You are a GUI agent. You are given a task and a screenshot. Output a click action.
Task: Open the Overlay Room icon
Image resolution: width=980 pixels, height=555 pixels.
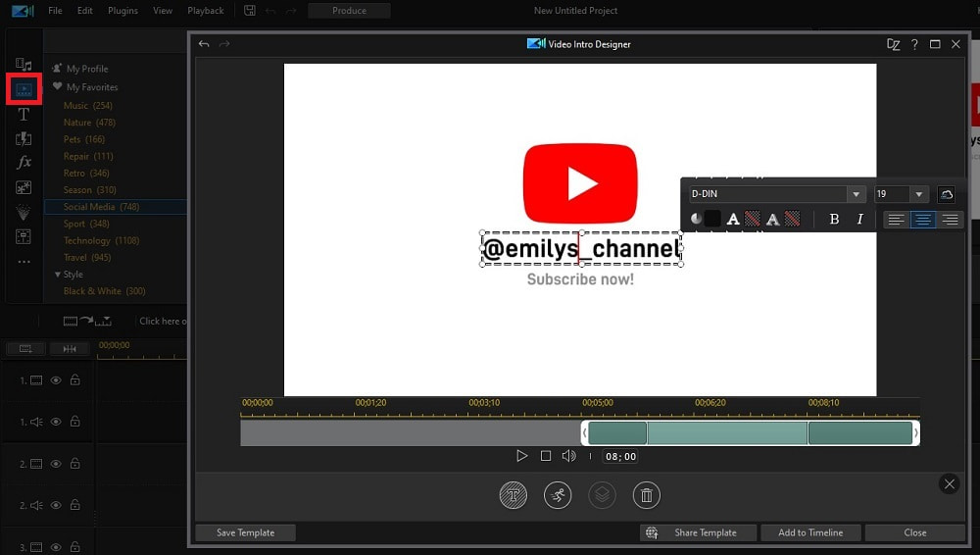click(x=24, y=187)
